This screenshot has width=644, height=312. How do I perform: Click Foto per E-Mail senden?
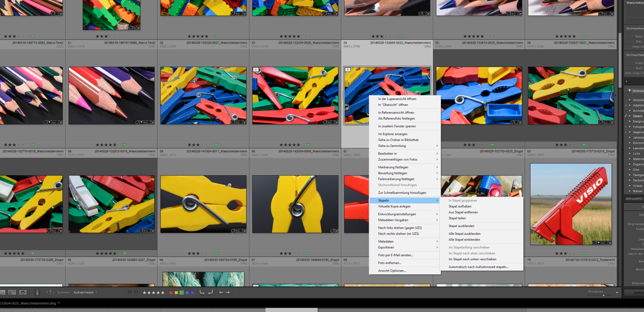point(405,255)
